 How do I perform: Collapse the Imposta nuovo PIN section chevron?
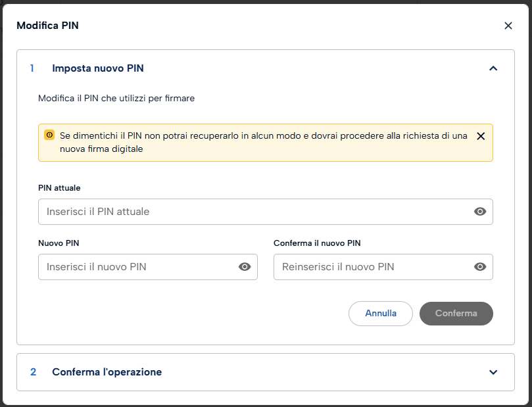(x=493, y=68)
